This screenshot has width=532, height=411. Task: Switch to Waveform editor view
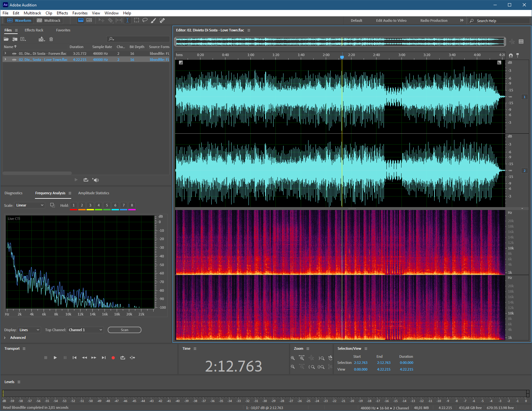click(x=19, y=20)
